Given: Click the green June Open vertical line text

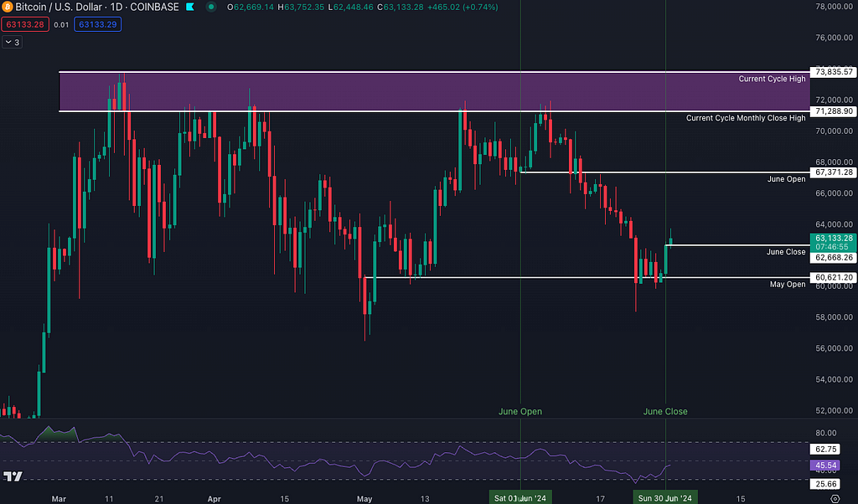Looking at the screenshot, I should pos(519,412).
